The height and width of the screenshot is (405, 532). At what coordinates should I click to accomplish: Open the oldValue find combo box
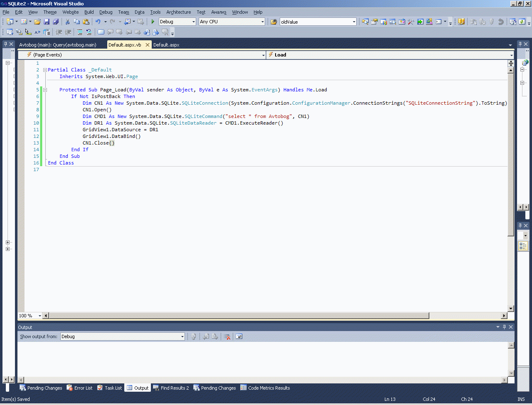click(x=318, y=22)
